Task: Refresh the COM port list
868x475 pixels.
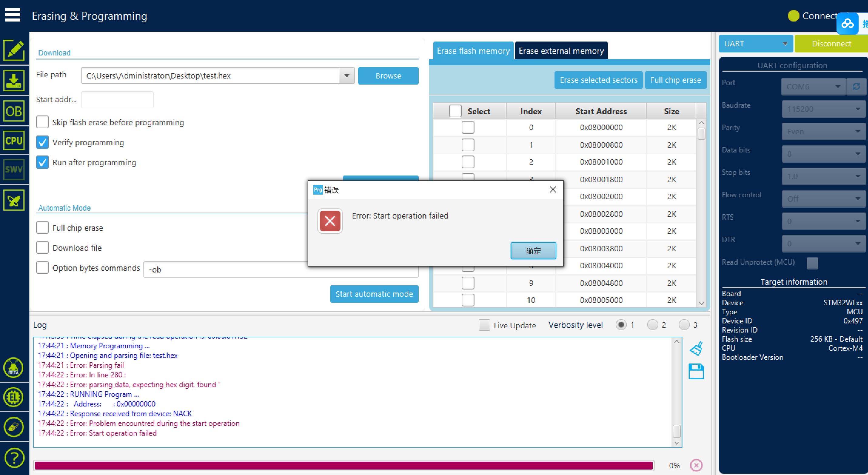Action: click(856, 87)
